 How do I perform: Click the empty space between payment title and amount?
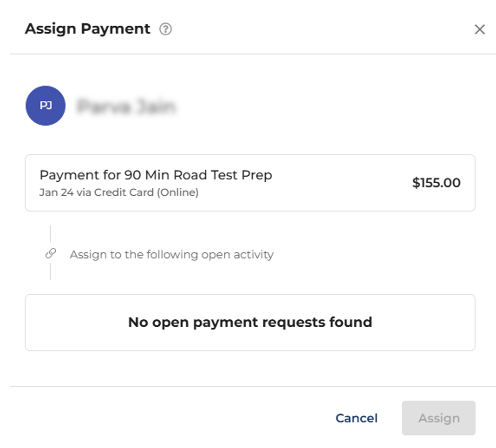341,183
